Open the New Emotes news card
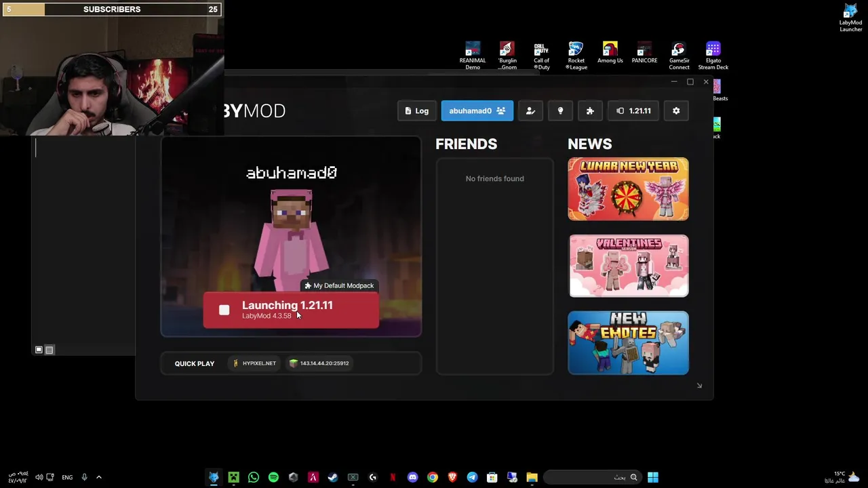 coord(628,343)
